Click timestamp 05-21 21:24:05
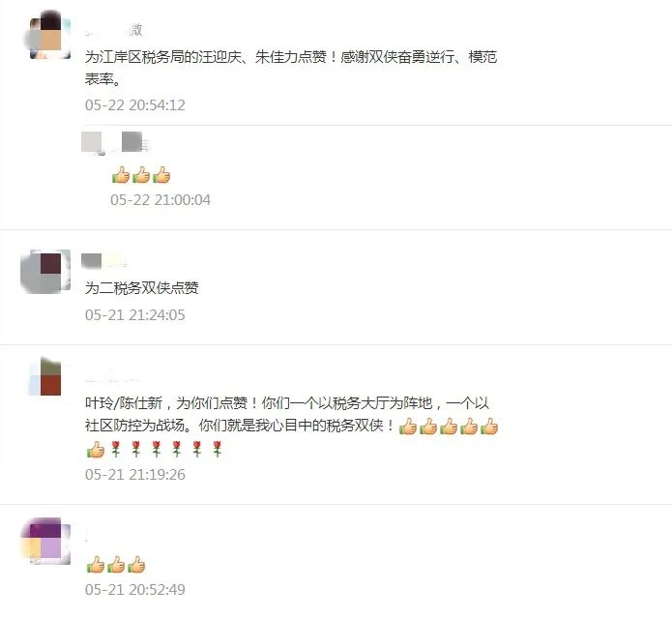 [135, 315]
